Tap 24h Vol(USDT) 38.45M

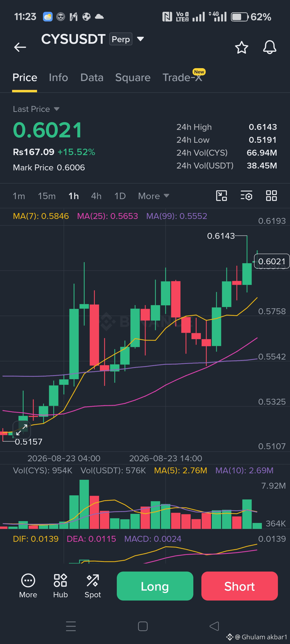click(x=262, y=166)
